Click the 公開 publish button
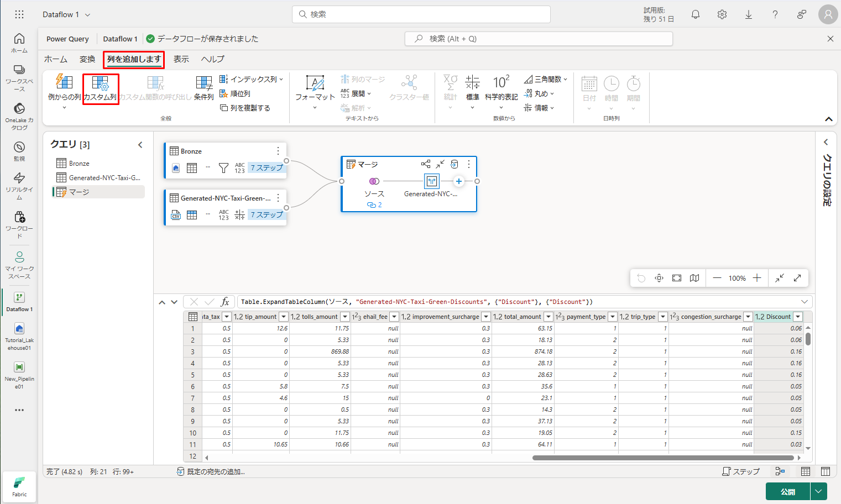The height and width of the screenshot is (504, 841). coord(787,491)
